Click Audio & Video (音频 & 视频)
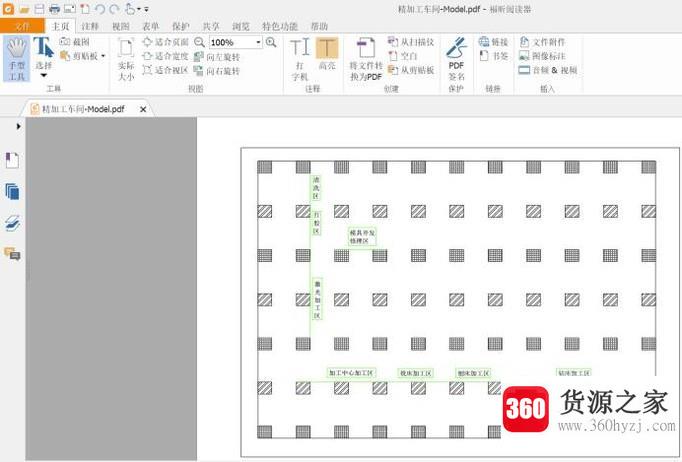The width and height of the screenshot is (682, 462). click(548, 70)
